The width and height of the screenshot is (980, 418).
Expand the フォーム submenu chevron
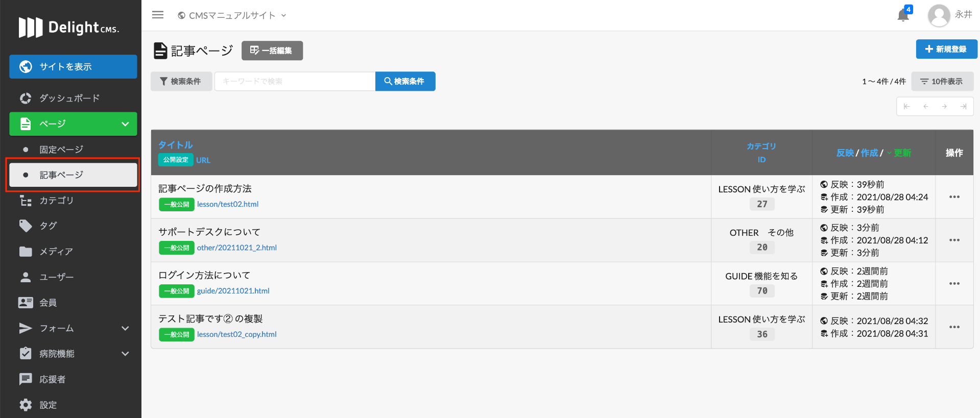click(x=125, y=328)
